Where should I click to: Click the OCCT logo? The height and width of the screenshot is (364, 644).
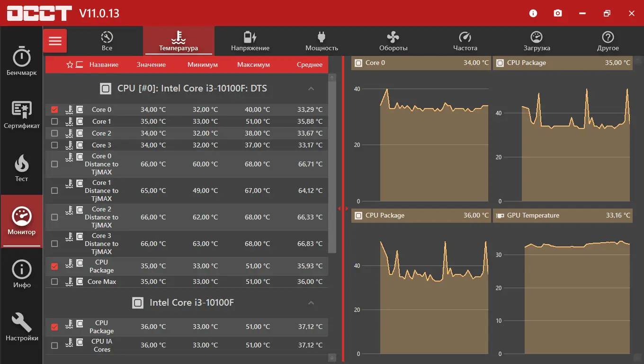point(40,13)
